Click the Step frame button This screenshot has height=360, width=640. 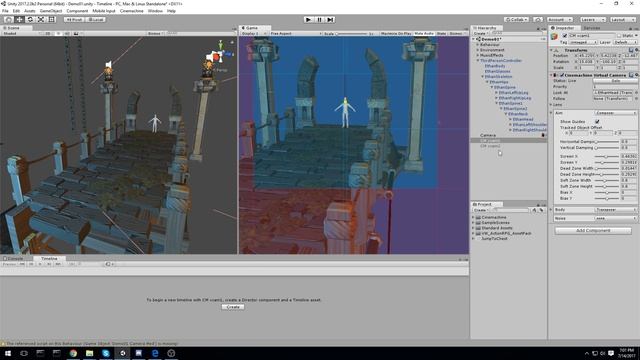click(x=330, y=19)
